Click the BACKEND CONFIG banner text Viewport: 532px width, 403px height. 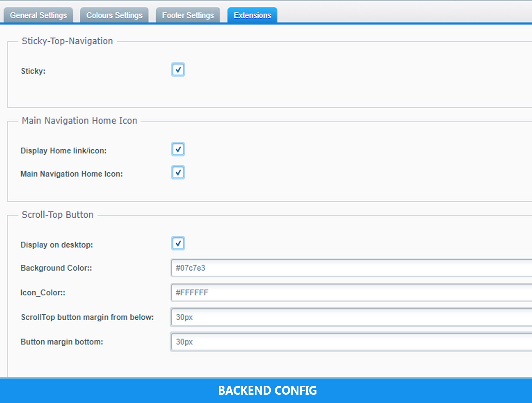click(x=267, y=390)
